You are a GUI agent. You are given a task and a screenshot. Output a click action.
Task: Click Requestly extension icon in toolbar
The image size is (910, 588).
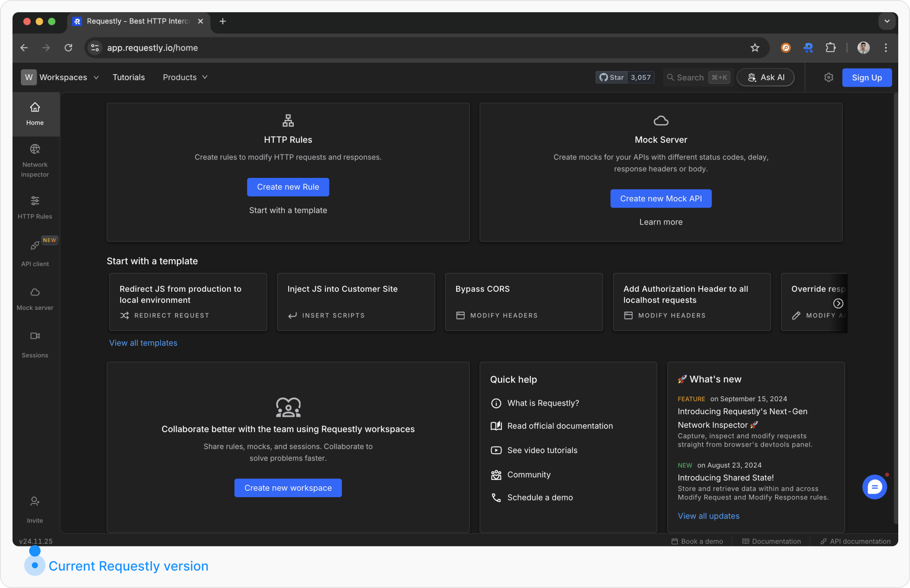pos(808,48)
